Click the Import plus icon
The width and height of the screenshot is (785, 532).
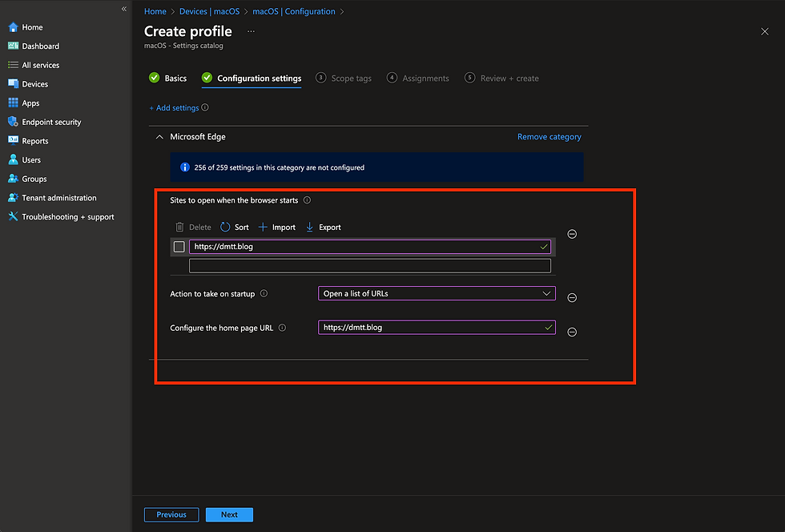point(263,227)
